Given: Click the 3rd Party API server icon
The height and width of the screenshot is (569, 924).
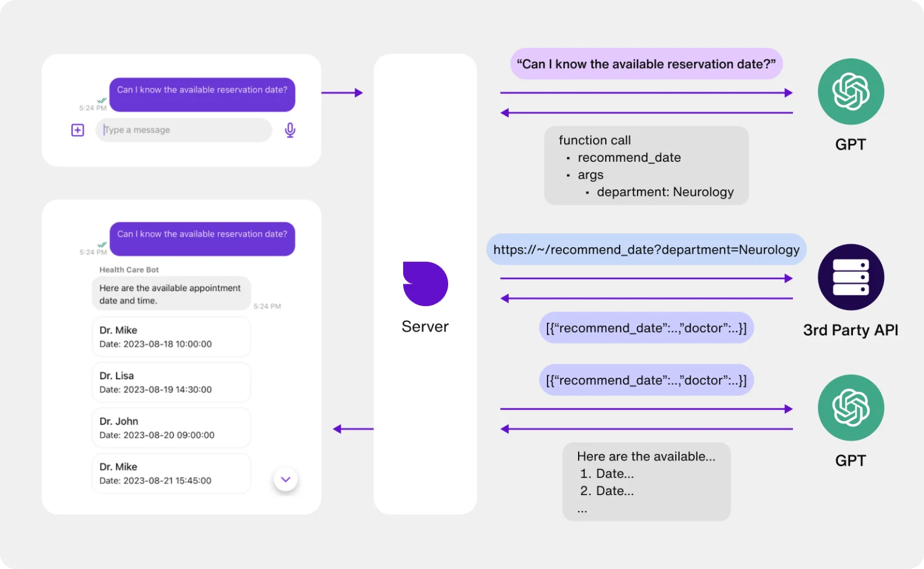Looking at the screenshot, I should 851,277.
